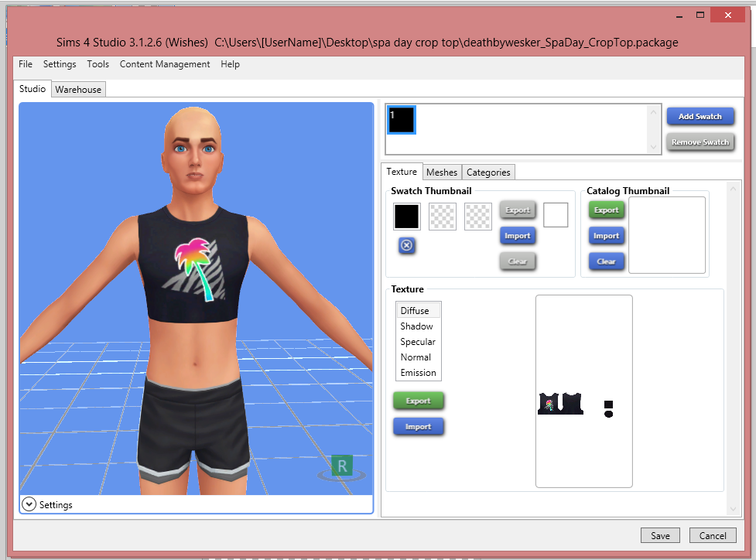Viewport: 756px width, 560px height.
Task: Select Specular in the texture list
Action: 419,342
